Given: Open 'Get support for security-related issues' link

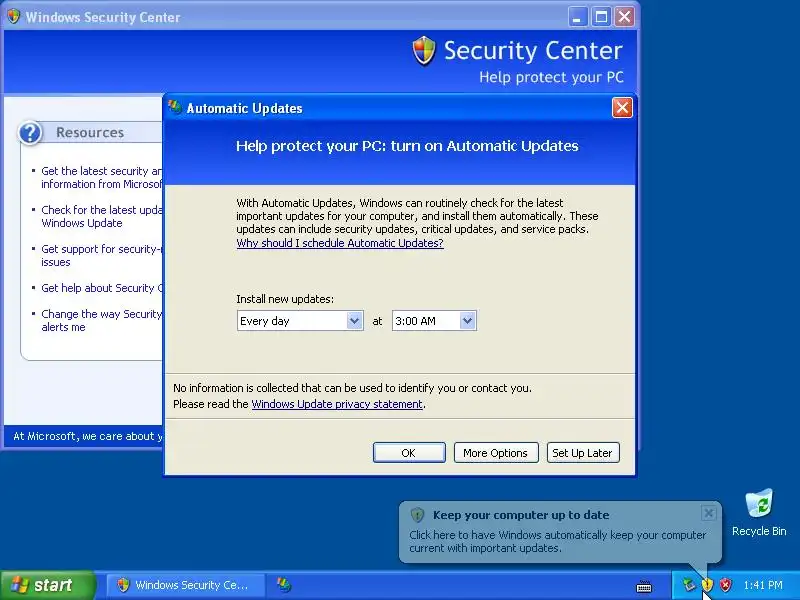Looking at the screenshot, I should tap(101, 256).
